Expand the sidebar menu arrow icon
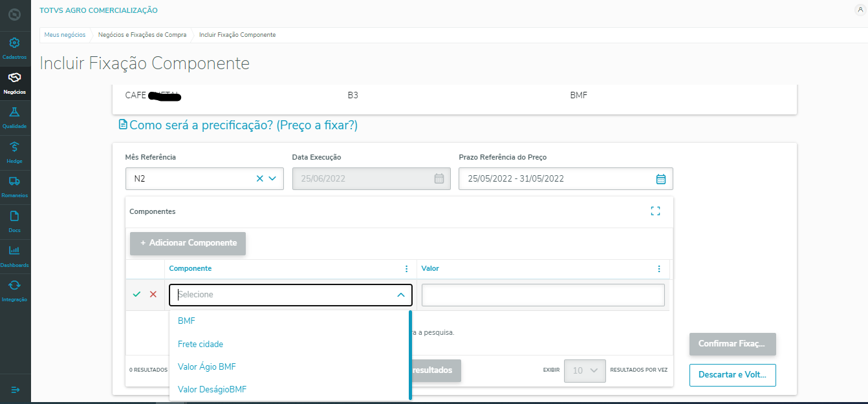 point(16,390)
